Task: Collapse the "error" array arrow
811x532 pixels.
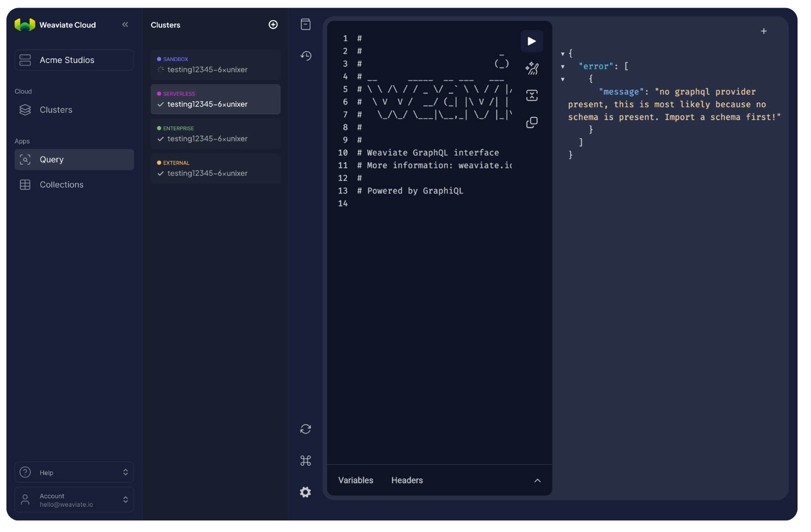Action: point(563,66)
